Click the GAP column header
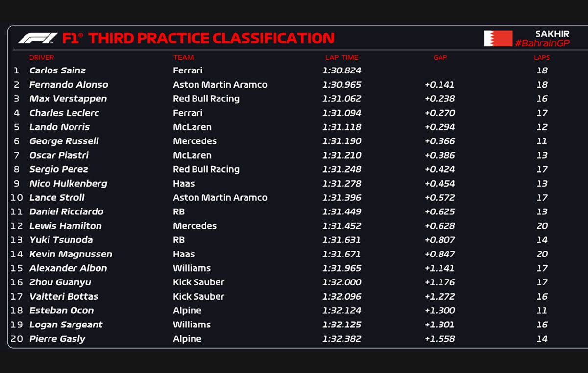Viewport: 588px width, 373px height. [440, 57]
